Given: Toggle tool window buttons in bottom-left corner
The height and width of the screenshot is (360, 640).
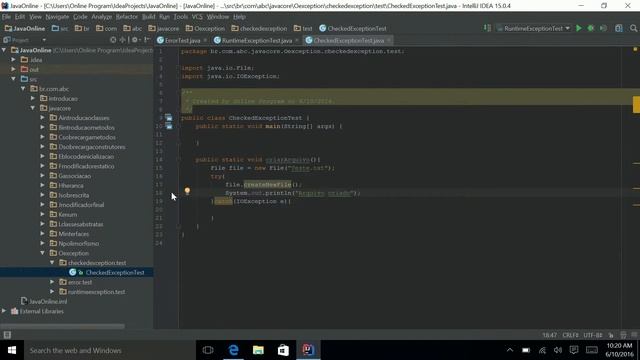Looking at the screenshot, I should [x=7, y=335].
